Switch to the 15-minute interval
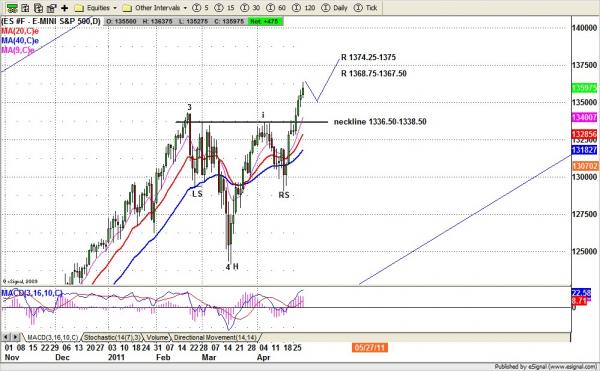The image size is (600, 371). [224, 8]
